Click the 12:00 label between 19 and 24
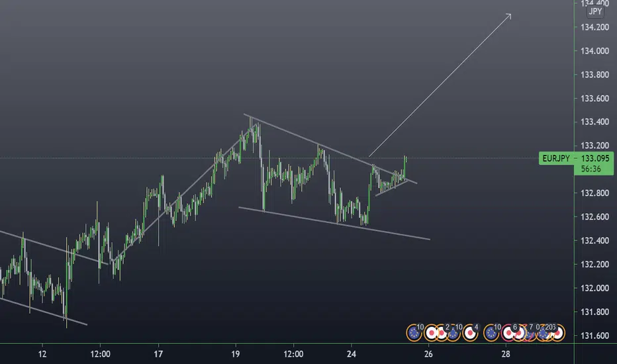 pos(293,354)
